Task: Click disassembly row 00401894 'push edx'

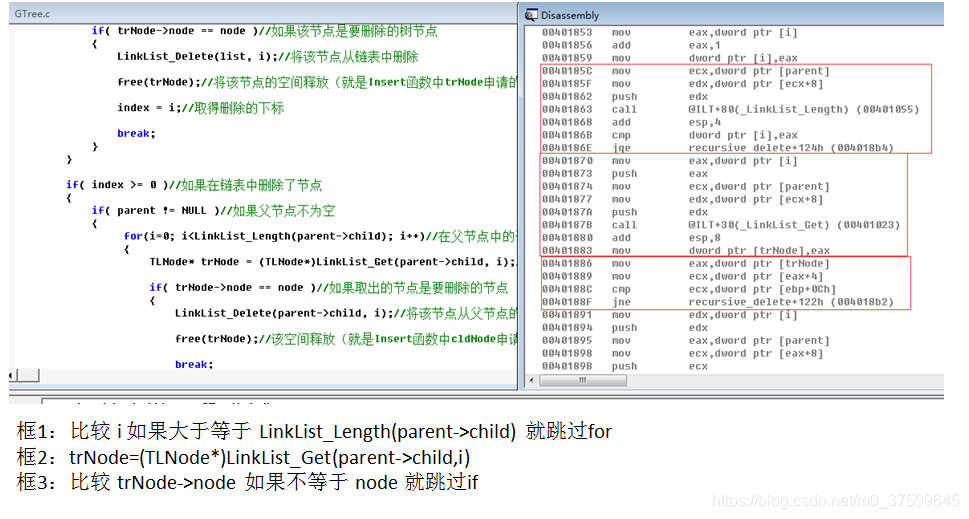Action: pos(625,327)
